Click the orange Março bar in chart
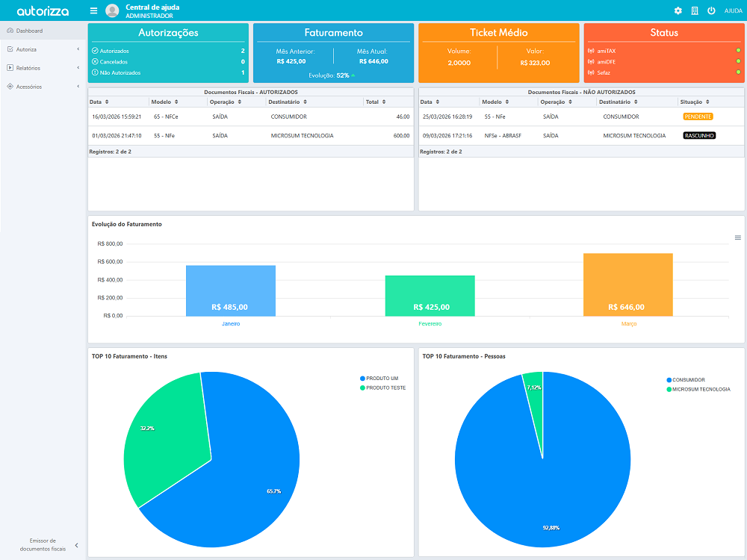The height and width of the screenshot is (560, 747). (x=627, y=284)
